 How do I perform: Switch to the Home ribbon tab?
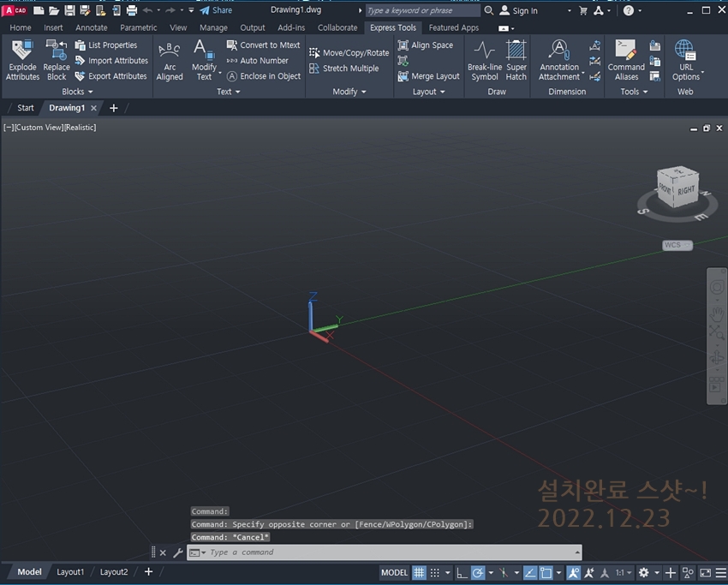[20, 27]
